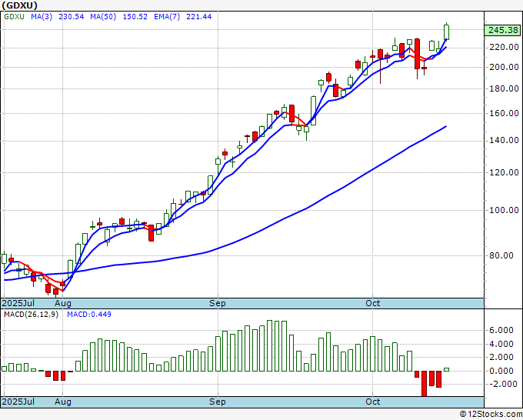Select the GDXU legend label
This screenshot has height=420, width=523.
point(14,17)
